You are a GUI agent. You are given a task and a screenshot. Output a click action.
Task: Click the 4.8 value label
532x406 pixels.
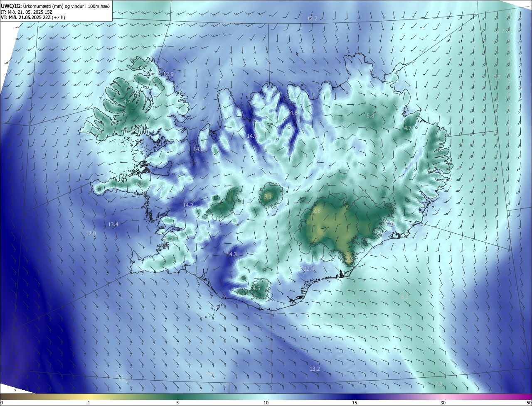click(293, 113)
